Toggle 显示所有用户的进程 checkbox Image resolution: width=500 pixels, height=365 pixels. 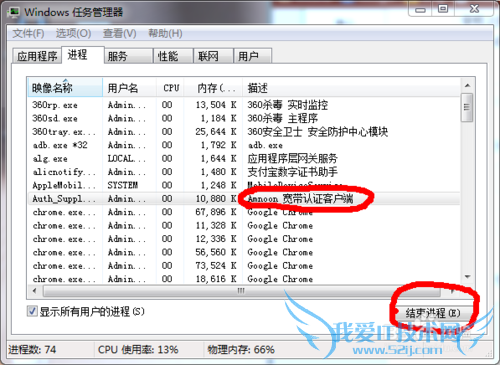pyautogui.click(x=32, y=312)
